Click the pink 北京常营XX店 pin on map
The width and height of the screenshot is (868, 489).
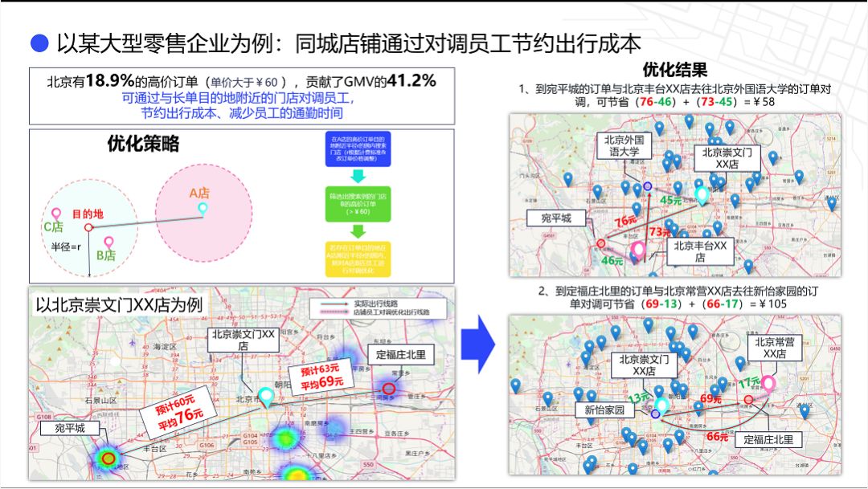768,384
